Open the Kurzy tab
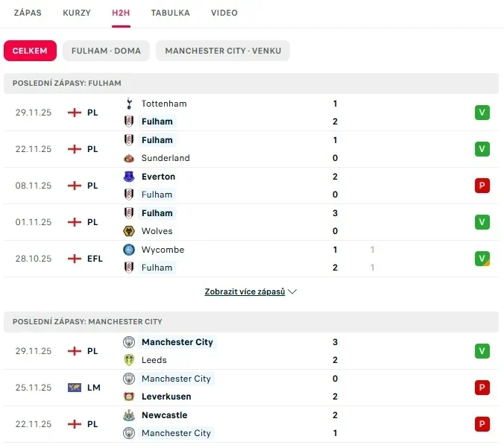The width and height of the screenshot is (504, 448). (77, 13)
